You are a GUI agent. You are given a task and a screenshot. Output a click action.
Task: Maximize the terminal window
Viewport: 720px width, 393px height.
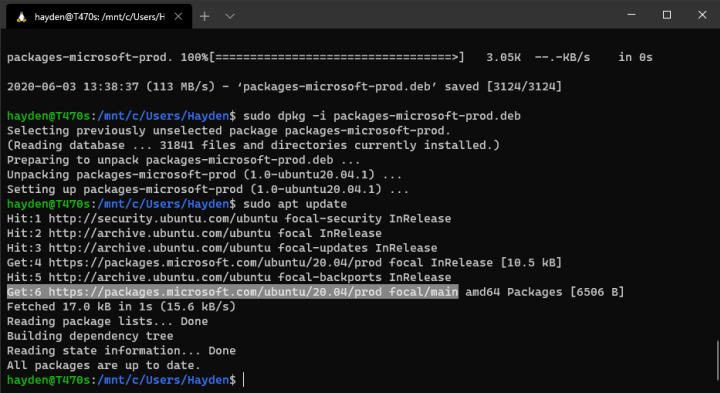[x=667, y=15]
